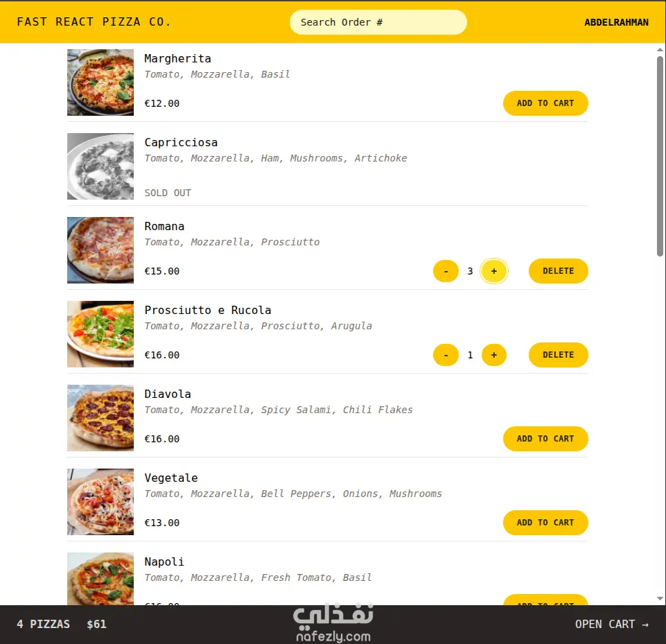The image size is (666, 644).
Task: Click the Romana pizza thumbnail
Action: pyautogui.click(x=100, y=250)
